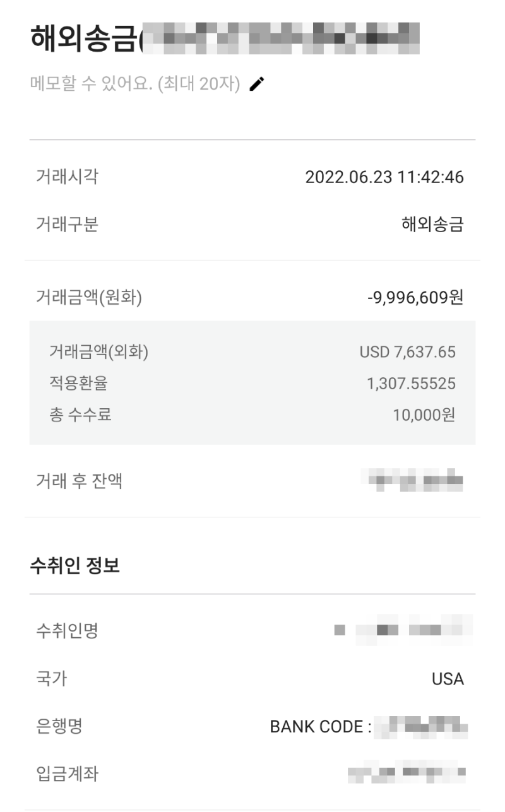The image size is (505, 812).
Task: Tap the -9,996,609원 amount value
Action: pyautogui.click(x=415, y=297)
